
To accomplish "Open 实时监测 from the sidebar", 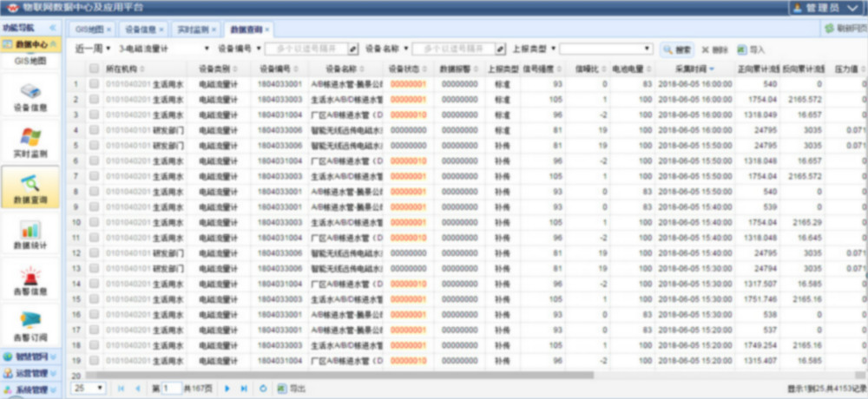I will (30, 142).
